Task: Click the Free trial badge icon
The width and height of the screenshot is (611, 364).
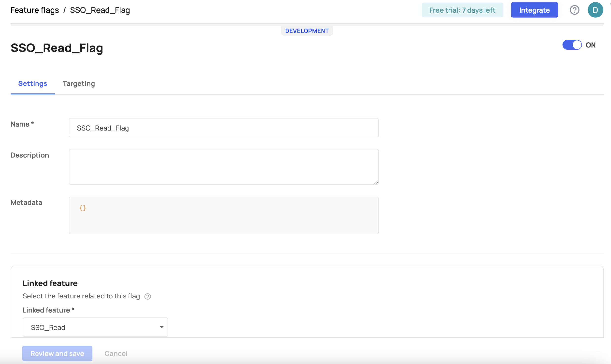Action: click(x=462, y=10)
